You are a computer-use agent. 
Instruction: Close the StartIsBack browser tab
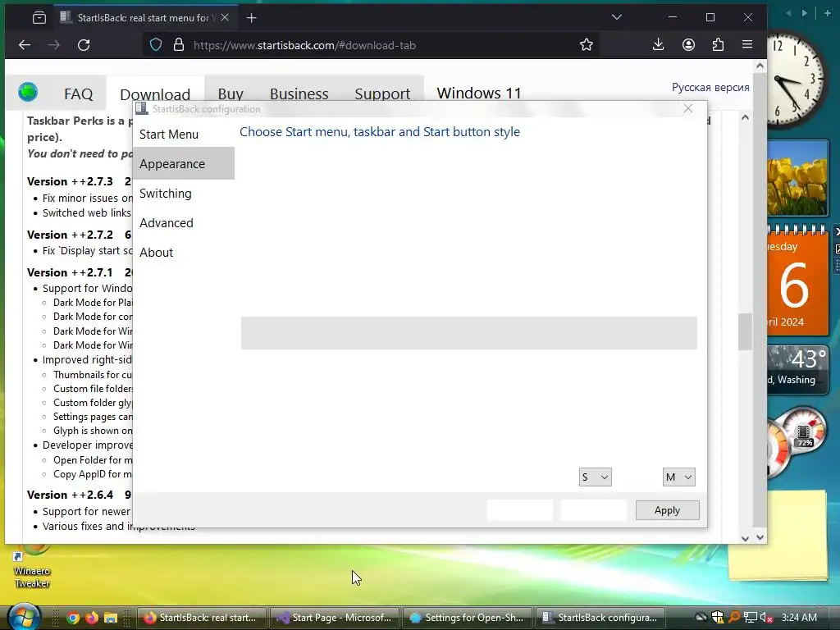point(225,18)
